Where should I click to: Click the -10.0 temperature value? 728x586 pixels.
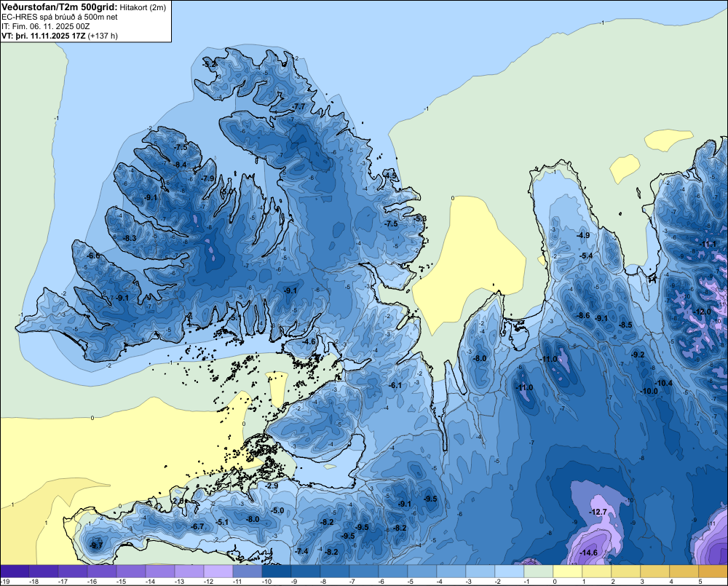(649, 392)
